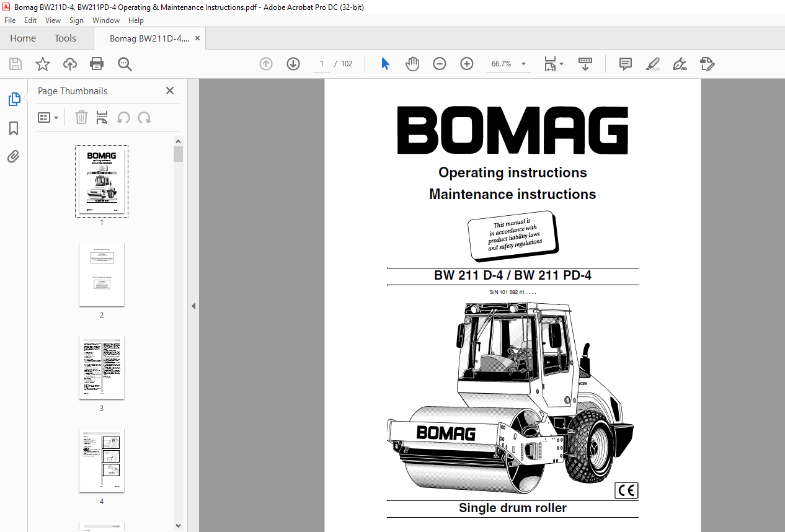Switch to the Home tab
785x532 pixels.
[23, 38]
